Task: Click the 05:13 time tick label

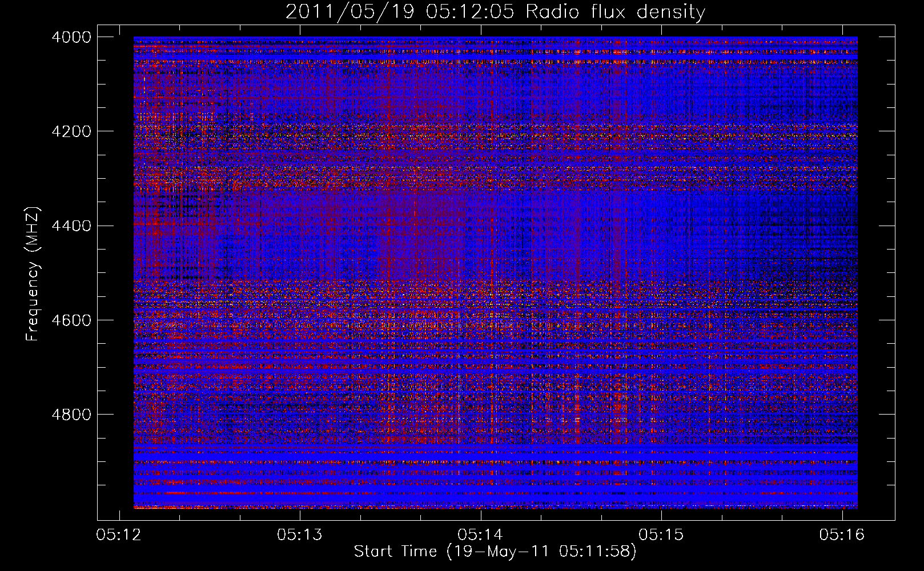Action: click(x=300, y=535)
